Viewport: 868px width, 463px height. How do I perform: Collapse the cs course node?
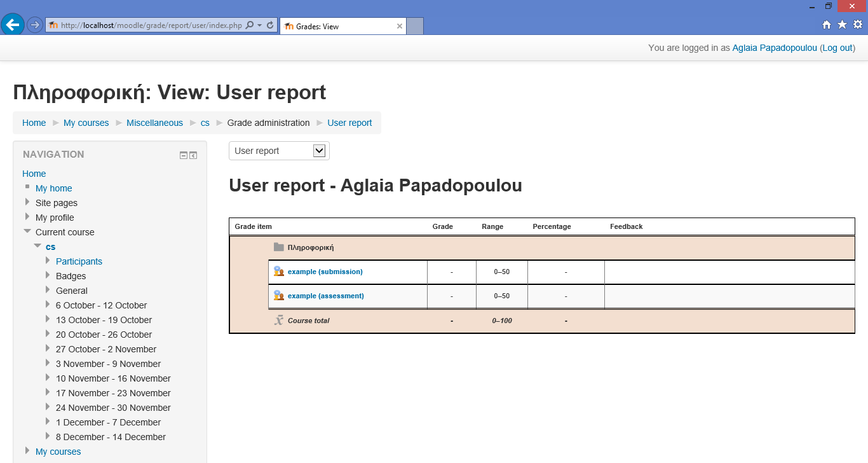click(x=38, y=246)
